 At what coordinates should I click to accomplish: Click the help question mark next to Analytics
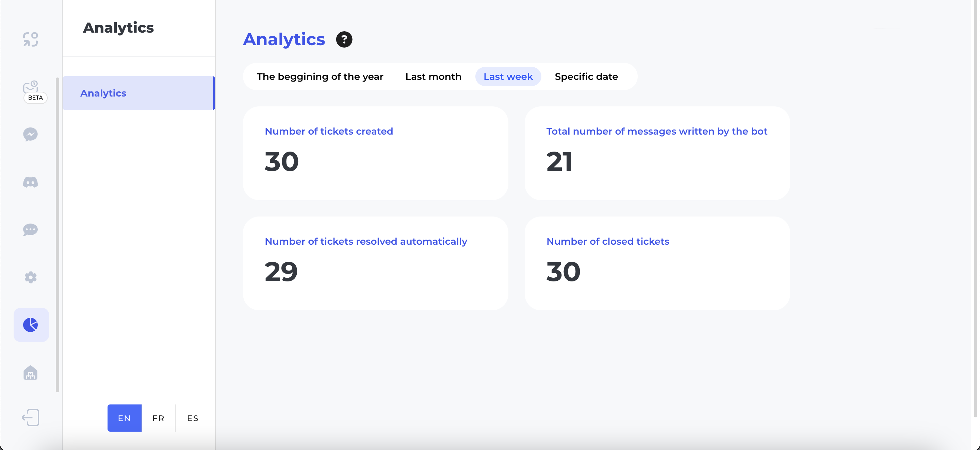click(x=344, y=39)
